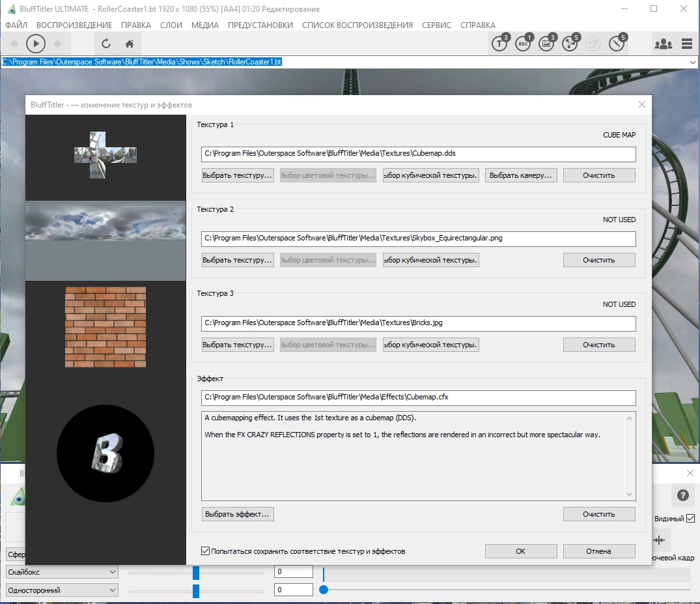The image size is (700, 604).
Task: Click the value field beside Скайбокс slider
Action: [293, 571]
